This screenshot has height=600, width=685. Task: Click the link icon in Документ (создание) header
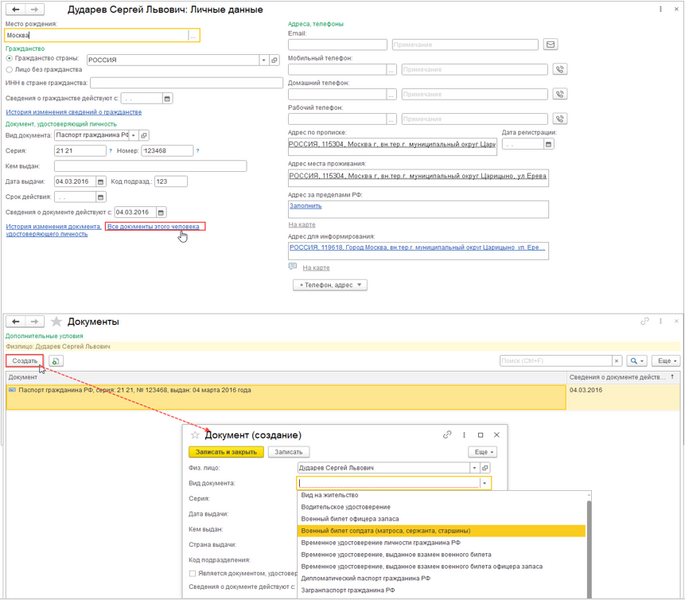447,435
